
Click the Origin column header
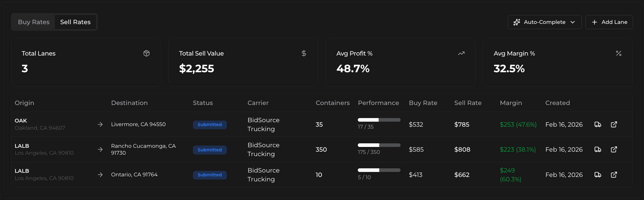(24, 103)
